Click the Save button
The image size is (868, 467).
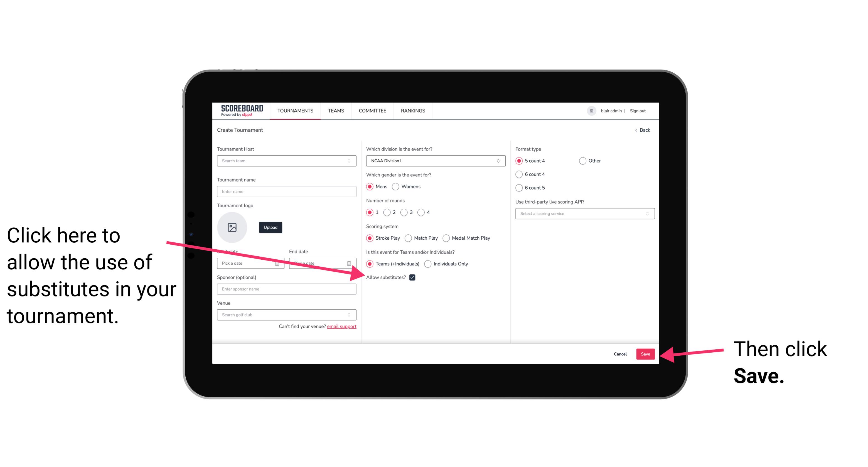coord(646,354)
